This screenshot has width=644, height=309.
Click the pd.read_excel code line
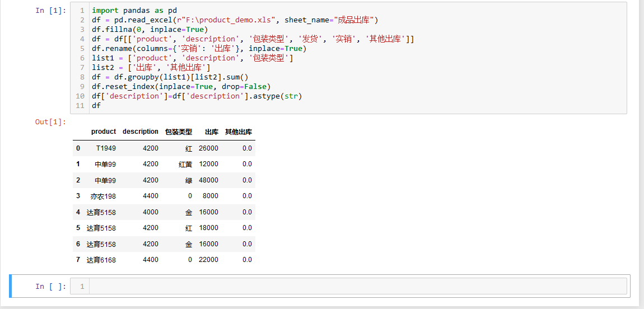tap(235, 20)
